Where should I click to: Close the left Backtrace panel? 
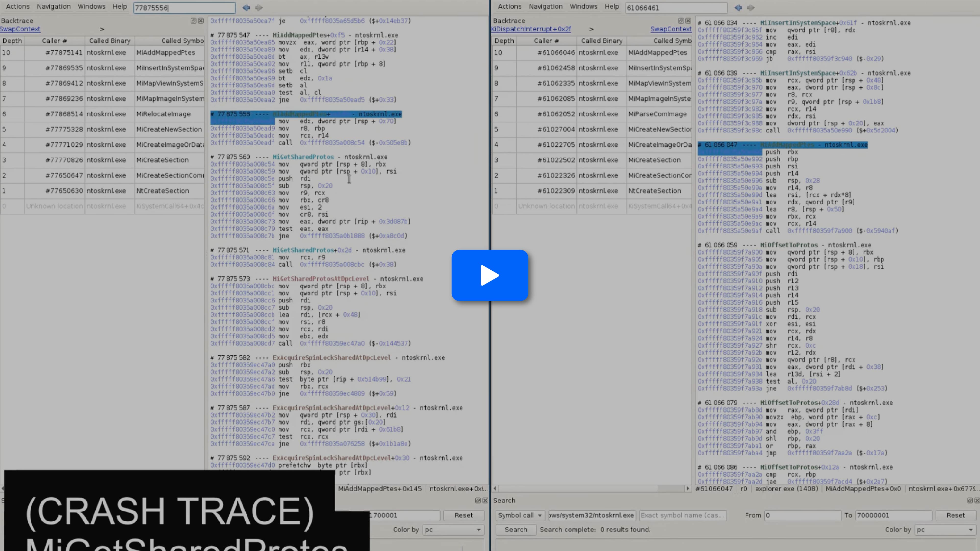click(201, 21)
